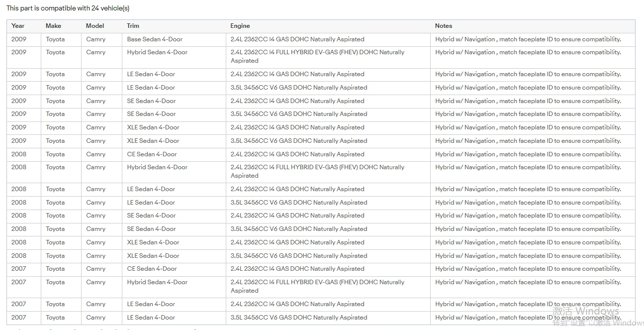The image size is (644, 330).
Task: Select "Toyota" in the Base Sedan row
Action: click(x=55, y=39)
